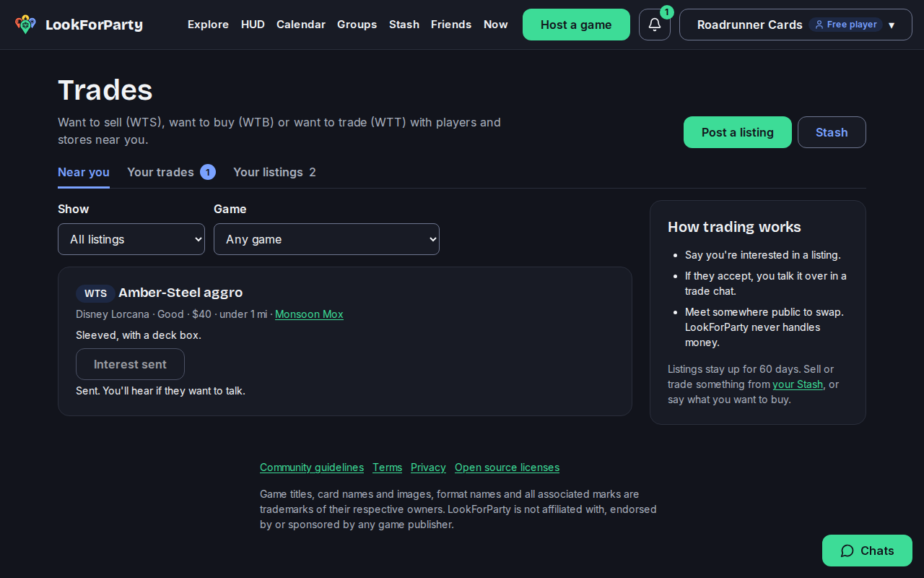Open Community guidelines link
The width and height of the screenshot is (924, 578).
click(x=312, y=467)
